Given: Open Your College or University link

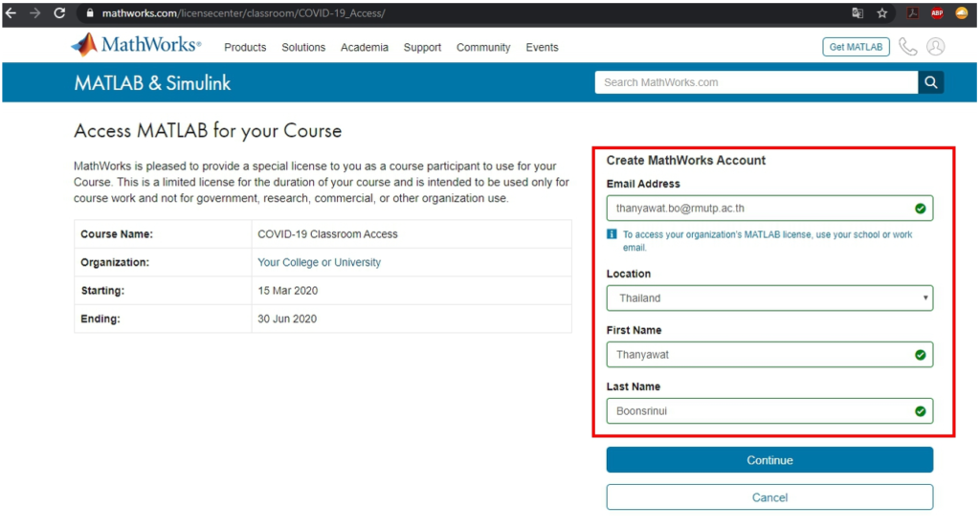Looking at the screenshot, I should click(x=319, y=262).
